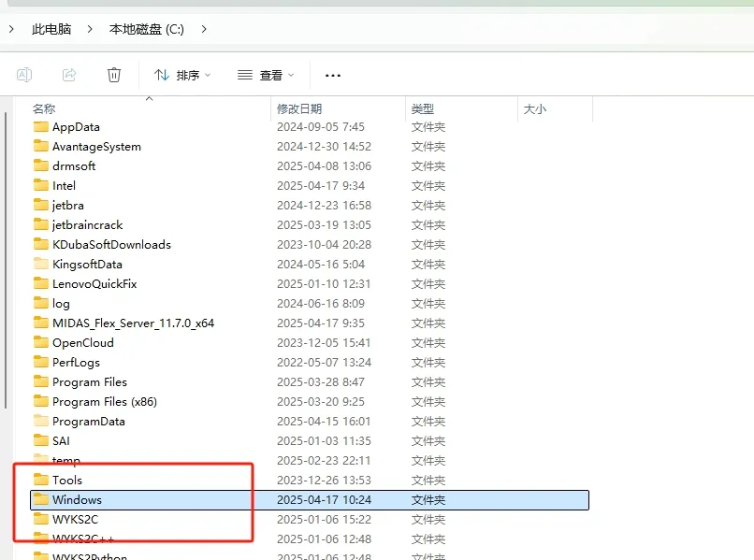Image resolution: width=754 pixels, height=560 pixels.
Task: Open the 排序 sort dropdown
Action: [182, 75]
